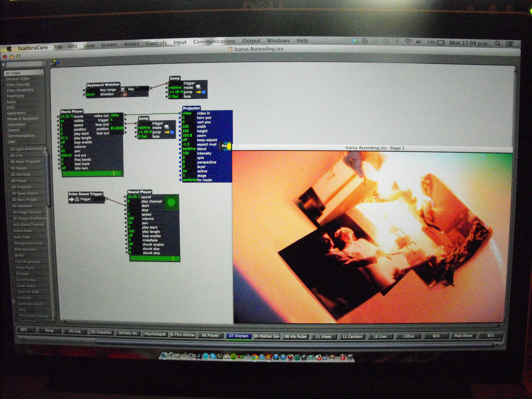Screen dimensions: 532x399
Task: Change Projector blend mode 'additive'
Action: [189, 149]
